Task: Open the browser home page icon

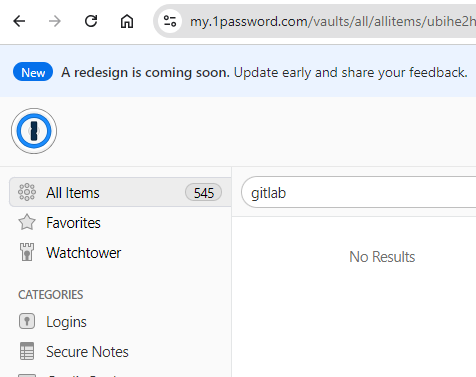Action: [x=127, y=21]
